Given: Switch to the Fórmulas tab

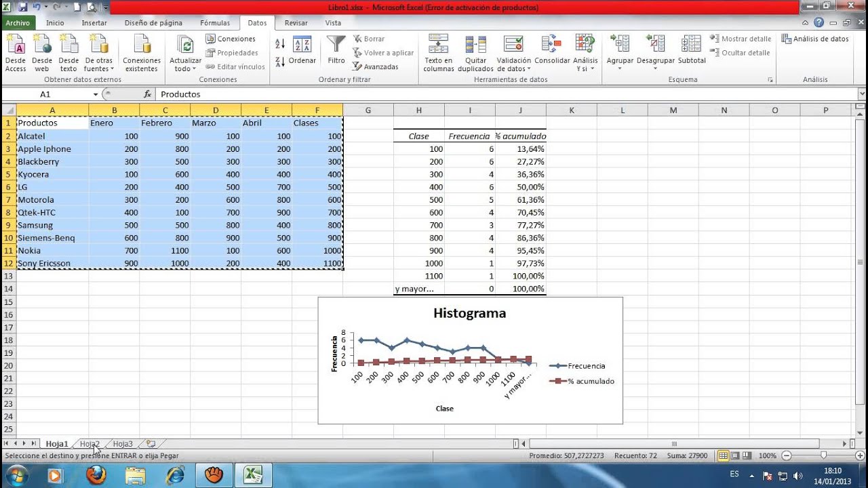Looking at the screenshot, I should tap(215, 22).
